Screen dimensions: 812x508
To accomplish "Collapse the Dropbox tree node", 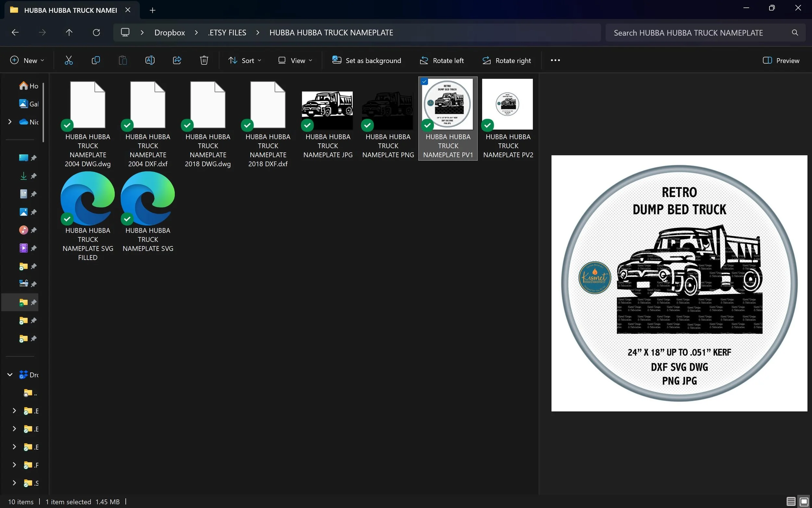I will 10,375.
